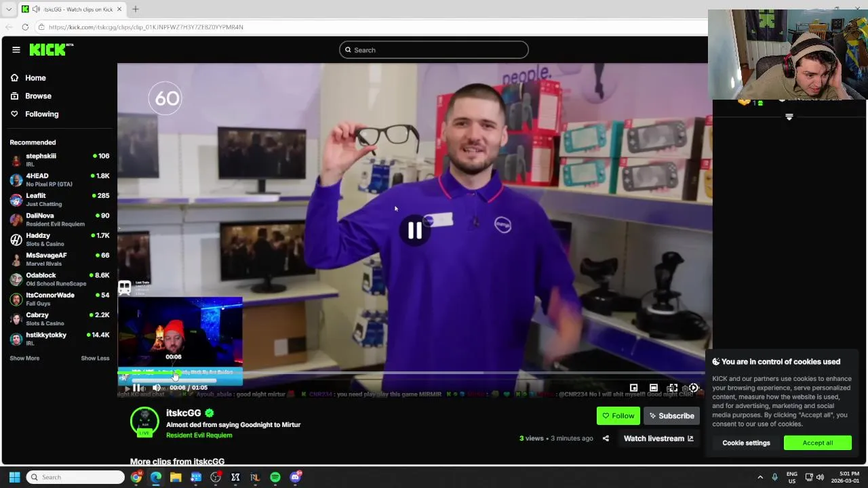Mute the clip using the volume icon
The image size is (868, 488).
[x=157, y=388]
